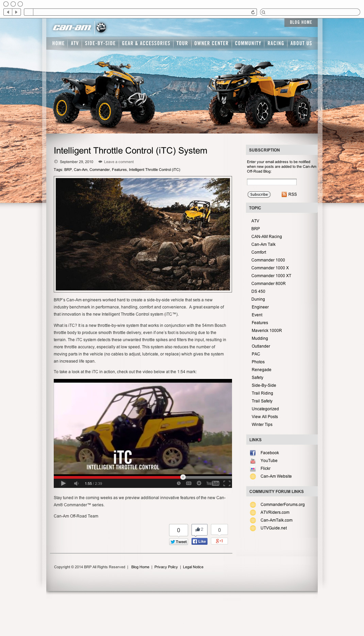Click the Commander article photo
Viewport: 364px width, 636px height.
(x=143, y=234)
